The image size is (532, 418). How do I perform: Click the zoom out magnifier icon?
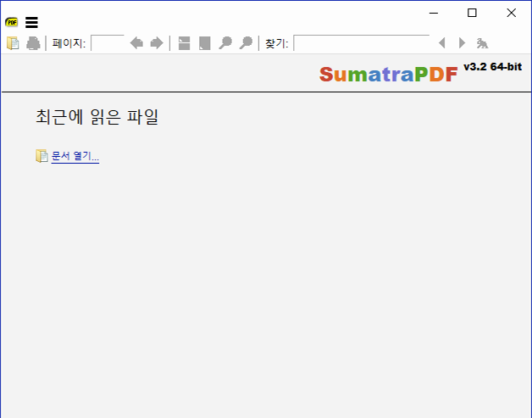click(x=225, y=43)
